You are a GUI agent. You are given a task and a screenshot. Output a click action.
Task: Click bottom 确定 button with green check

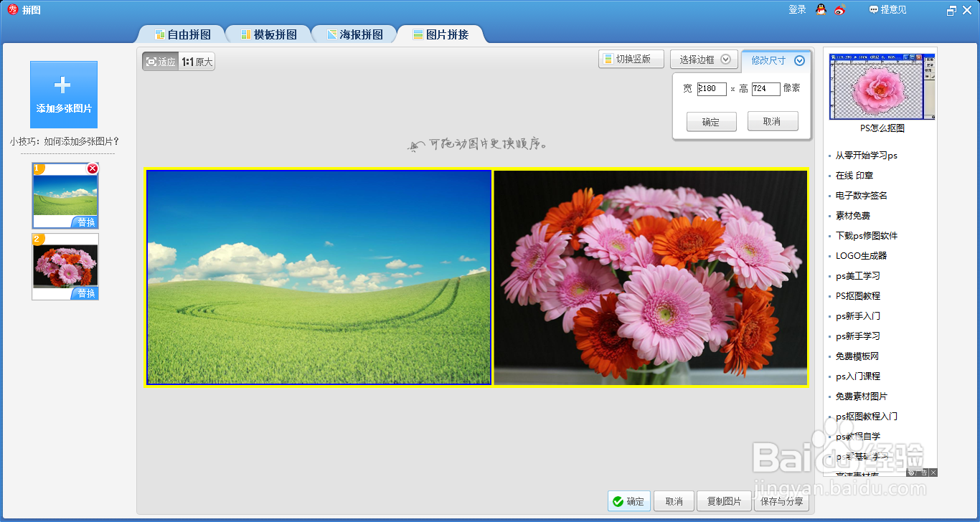coord(629,501)
